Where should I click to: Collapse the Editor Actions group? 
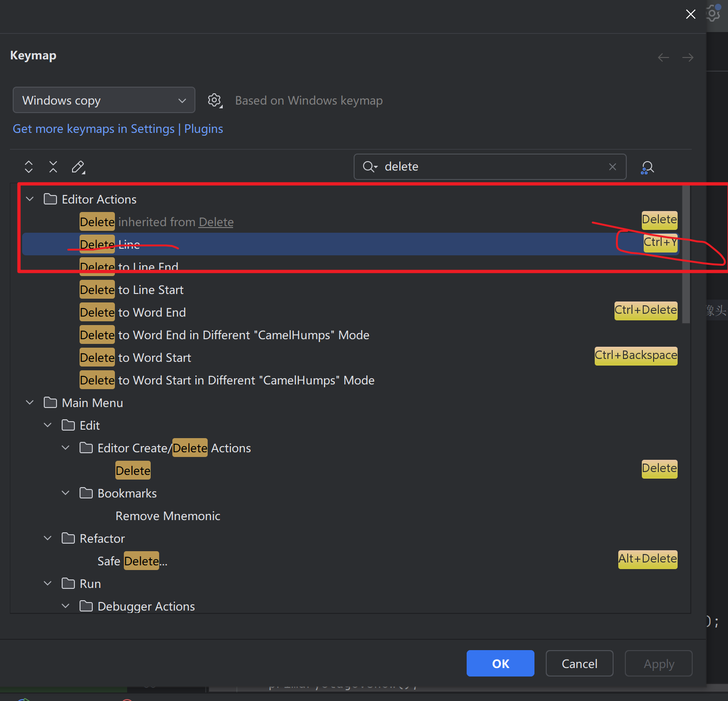pos(30,199)
